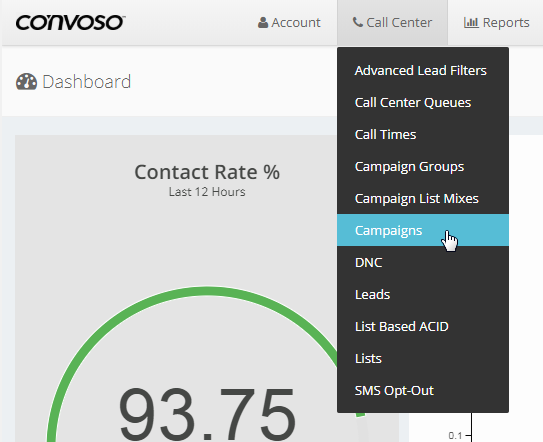Click the Dashboard gauge icon
This screenshot has height=442, width=543.
coord(26,82)
